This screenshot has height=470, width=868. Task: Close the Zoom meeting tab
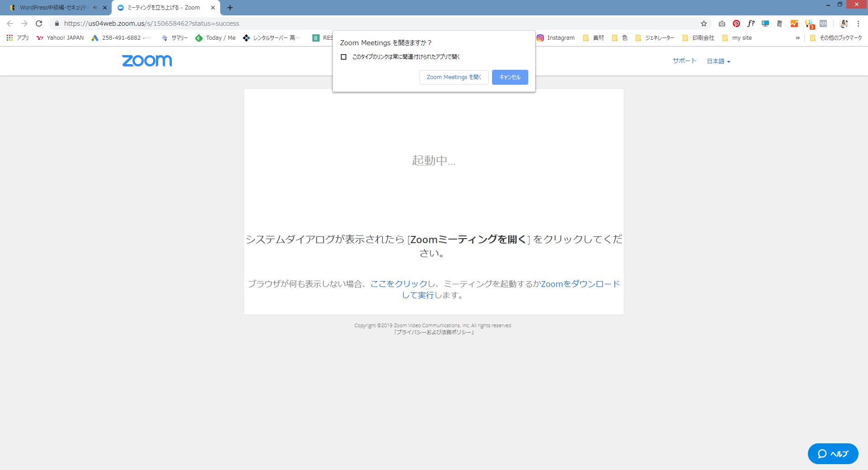[213, 8]
